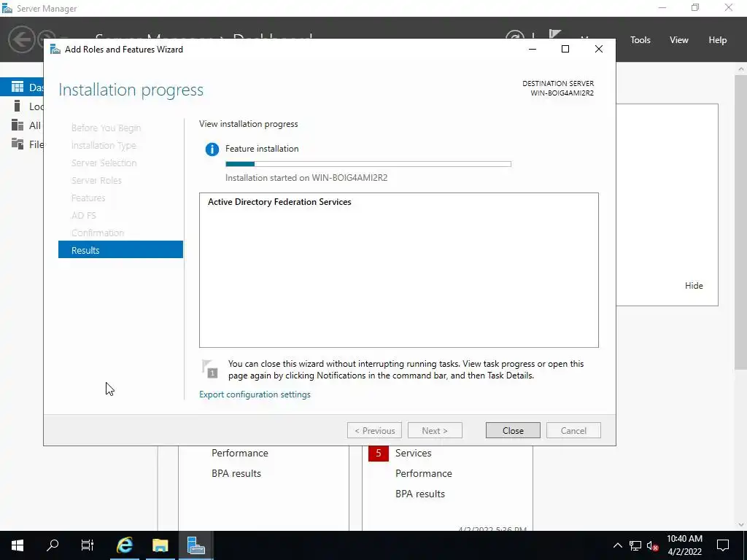Click the Server Manager notifications flag in header
The image size is (747, 560).
coord(555,34)
